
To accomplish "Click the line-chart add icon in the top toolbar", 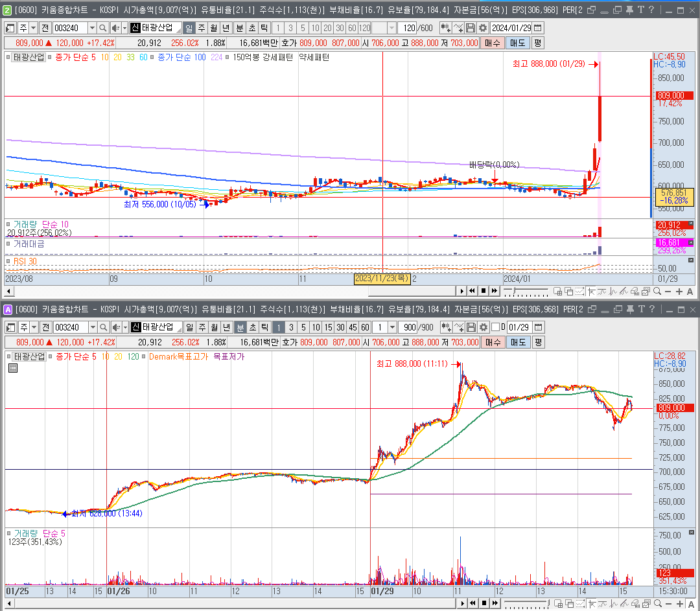I will (458, 28).
